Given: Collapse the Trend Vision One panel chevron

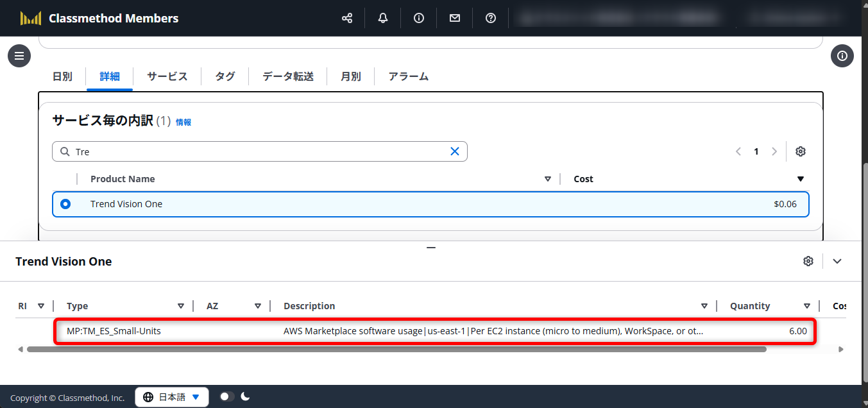Looking at the screenshot, I should coord(837,261).
